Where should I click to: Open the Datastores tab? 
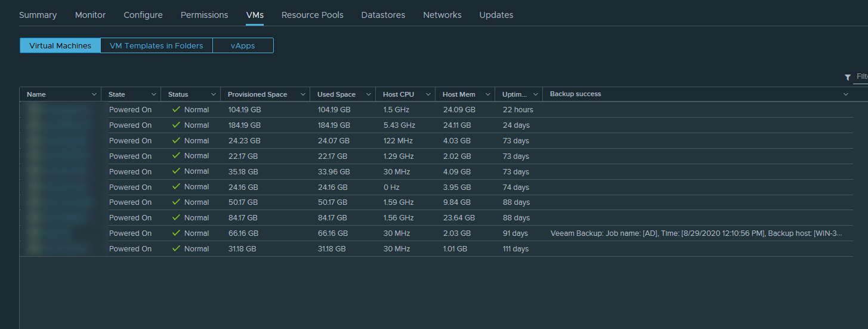coord(383,15)
